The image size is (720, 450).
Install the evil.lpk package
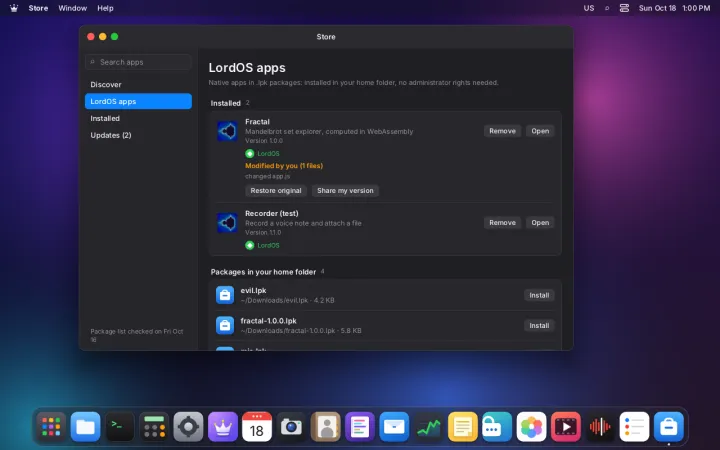[539, 295]
